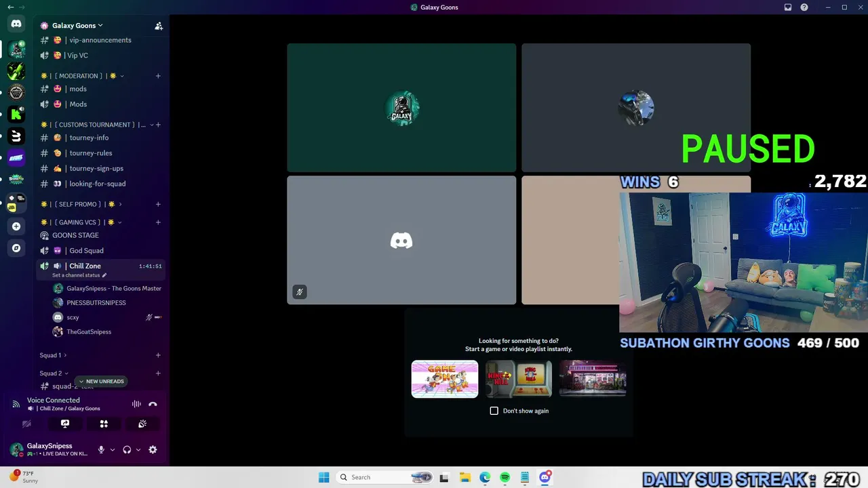This screenshot has width=868, height=488.
Task: Open microphone input options arrow
Action: click(x=113, y=449)
